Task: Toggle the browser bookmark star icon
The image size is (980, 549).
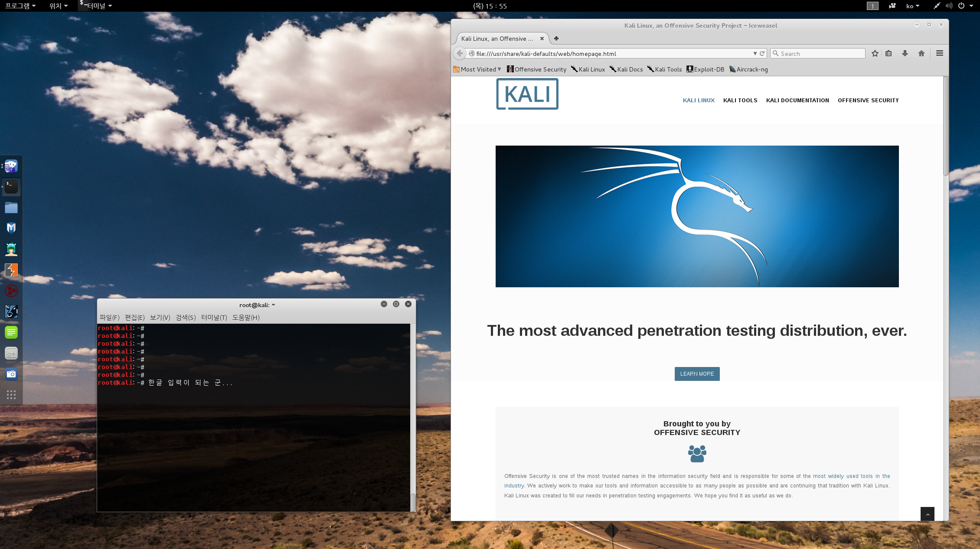Action: click(x=874, y=53)
